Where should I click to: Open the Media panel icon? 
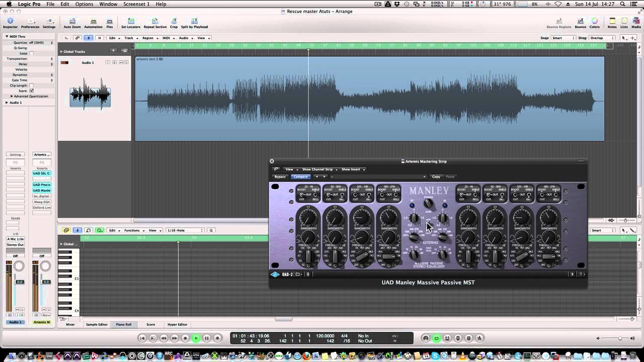pos(636,23)
